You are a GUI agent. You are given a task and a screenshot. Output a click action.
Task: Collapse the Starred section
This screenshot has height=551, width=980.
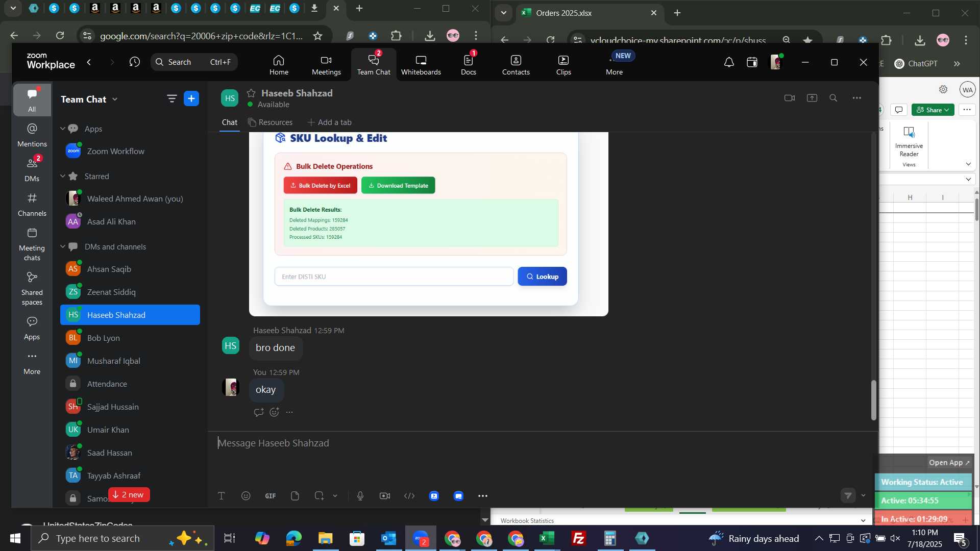[63, 176]
